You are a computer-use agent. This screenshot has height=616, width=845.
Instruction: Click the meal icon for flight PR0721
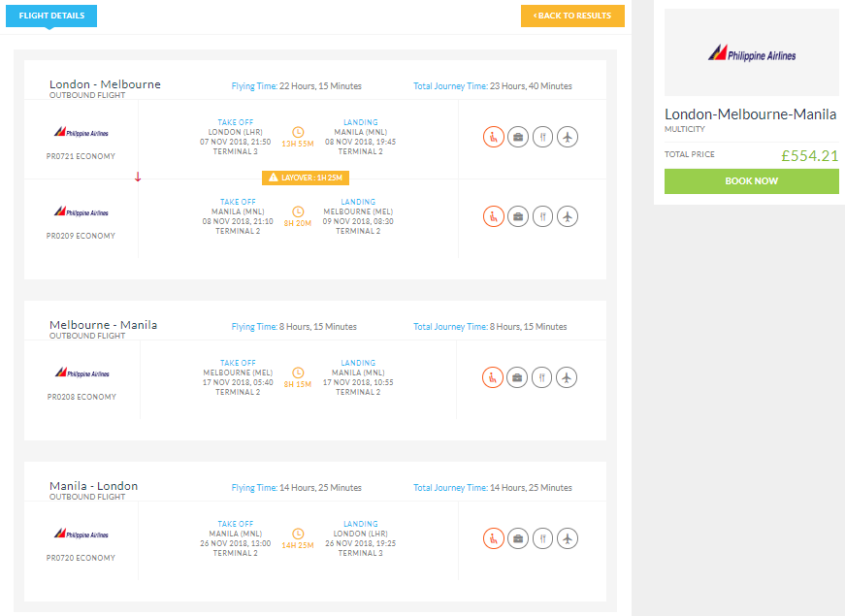[543, 137]
